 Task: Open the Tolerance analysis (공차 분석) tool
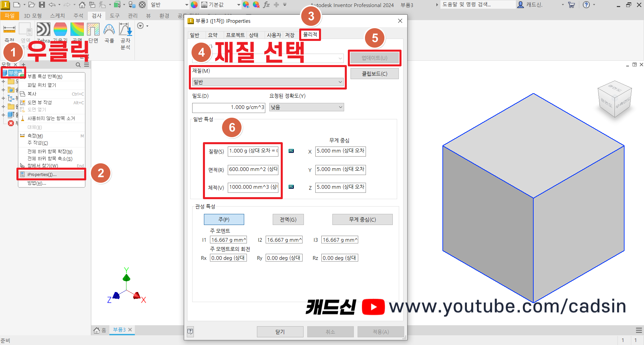(125, 36)
